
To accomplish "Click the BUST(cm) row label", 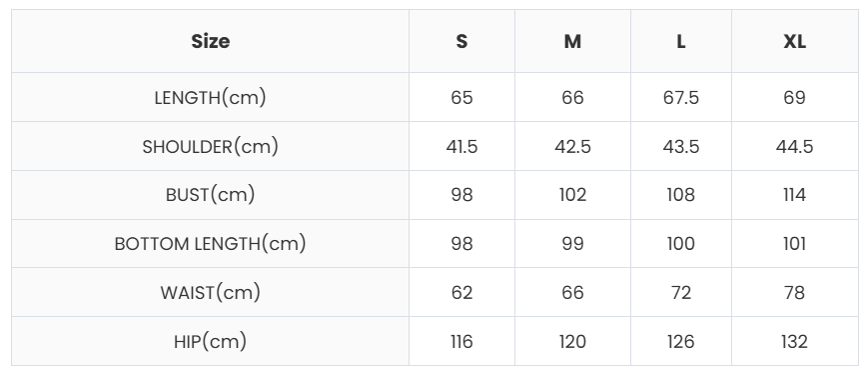I will [x=211, y=195].
